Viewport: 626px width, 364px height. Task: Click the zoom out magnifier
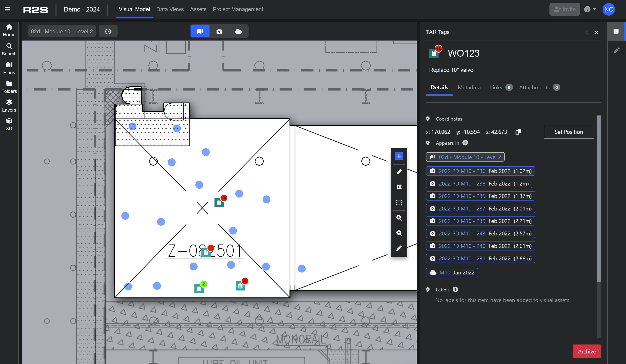(x=399, y=233)
